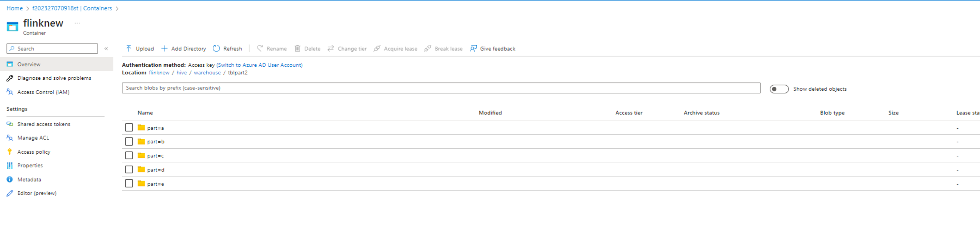Click the Break lease icon

tap(428, 48)
